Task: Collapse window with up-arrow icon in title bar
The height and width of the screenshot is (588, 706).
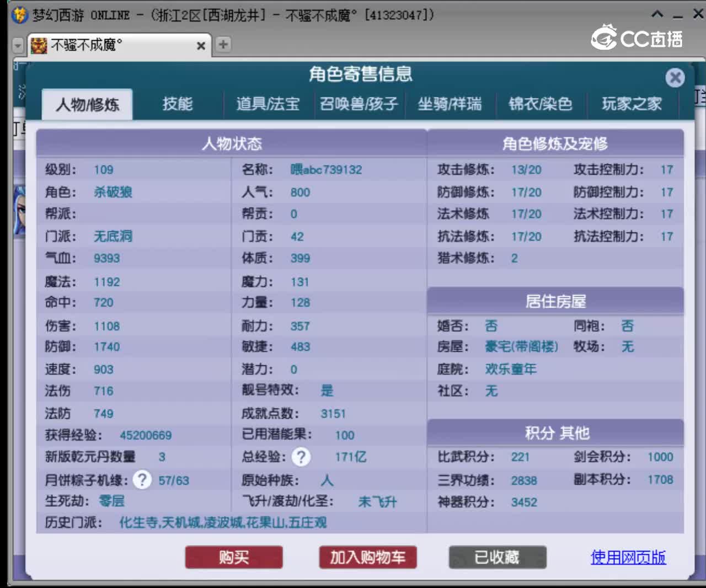Action: click(657, 14)
